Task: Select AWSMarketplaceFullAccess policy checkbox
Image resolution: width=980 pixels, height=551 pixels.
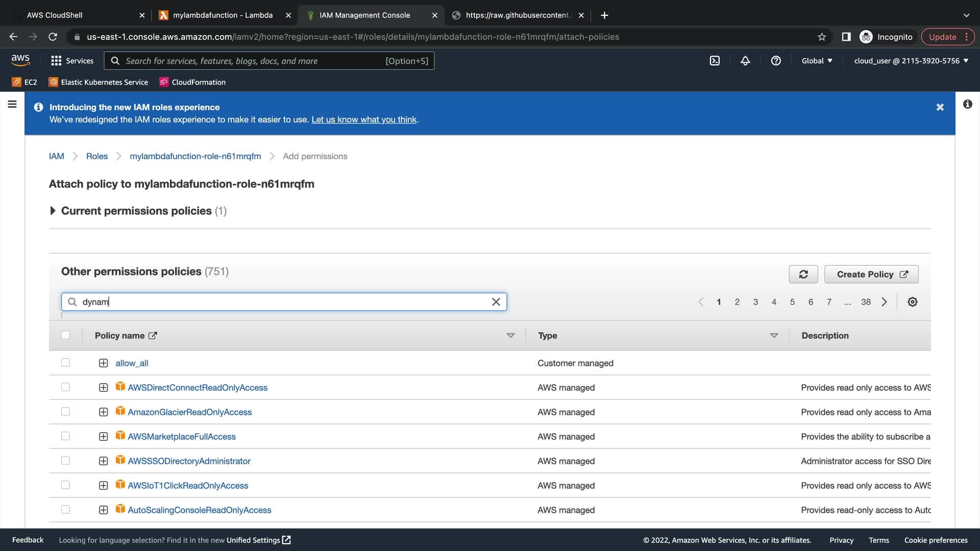Action: tap(65, 436)
